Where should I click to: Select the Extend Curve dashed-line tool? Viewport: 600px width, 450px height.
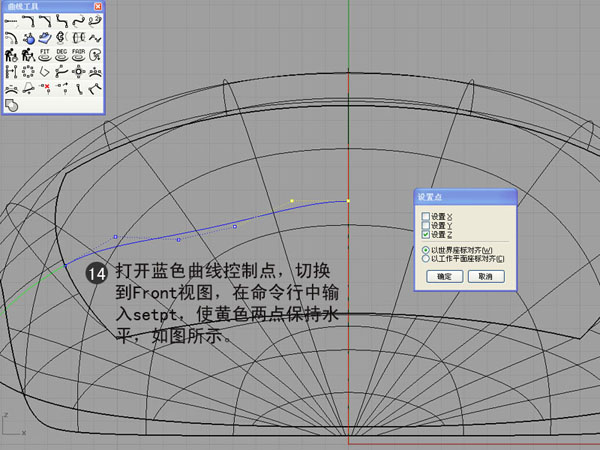tap(11, 21)
